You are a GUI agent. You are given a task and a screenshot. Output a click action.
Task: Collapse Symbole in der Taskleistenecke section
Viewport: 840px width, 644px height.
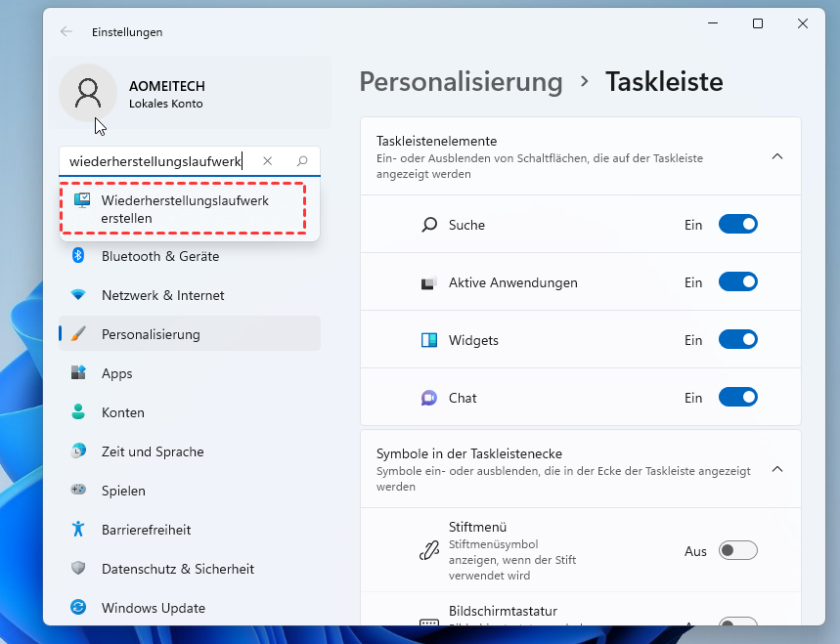[x=777, y=469]
